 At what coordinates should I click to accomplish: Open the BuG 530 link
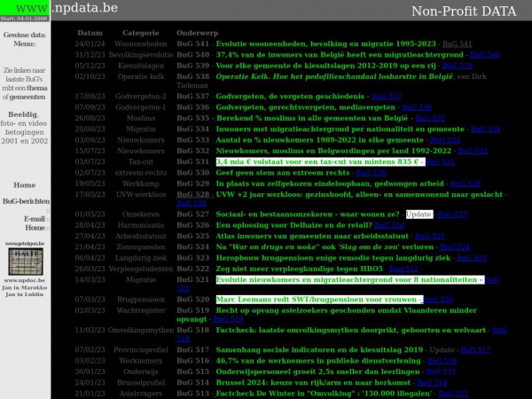371,173
